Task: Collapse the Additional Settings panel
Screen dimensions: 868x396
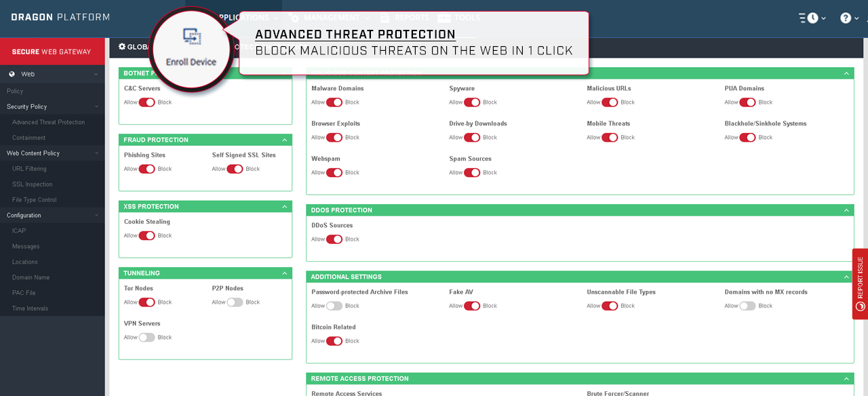Action: (x=846, y=277)
